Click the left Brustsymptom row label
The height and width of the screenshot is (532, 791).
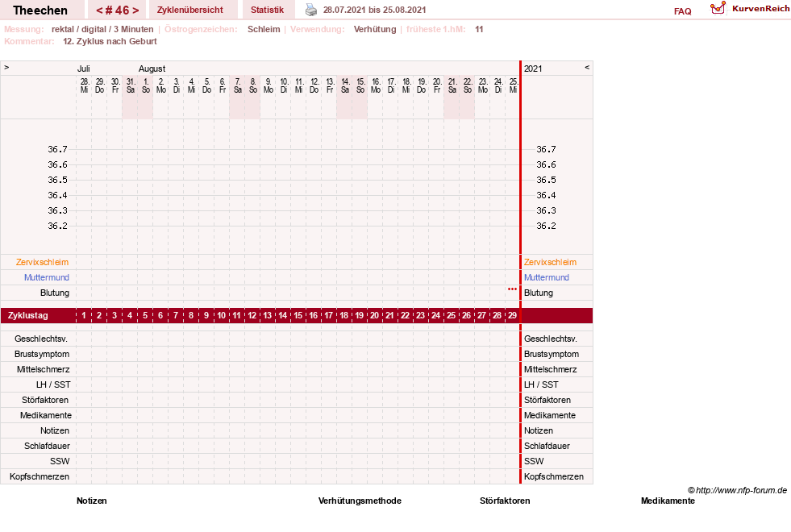click(42, 354)
